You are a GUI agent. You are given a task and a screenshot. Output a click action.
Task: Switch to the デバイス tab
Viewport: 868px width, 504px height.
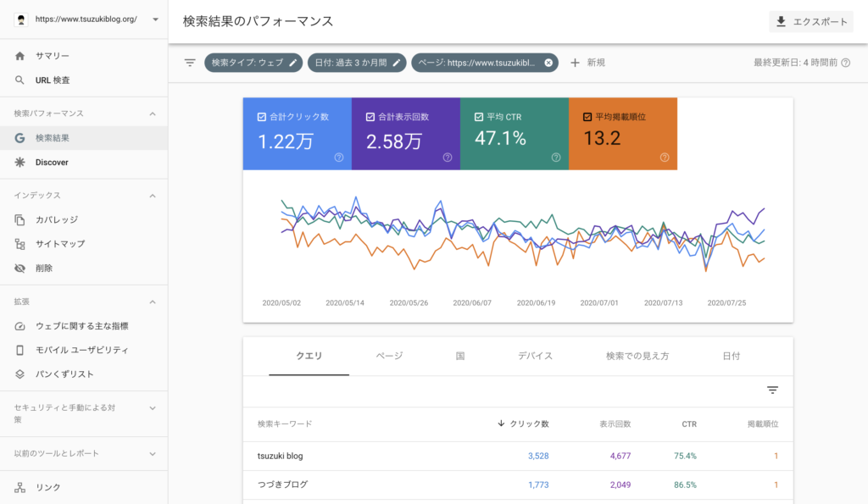(x=536, y=356)
